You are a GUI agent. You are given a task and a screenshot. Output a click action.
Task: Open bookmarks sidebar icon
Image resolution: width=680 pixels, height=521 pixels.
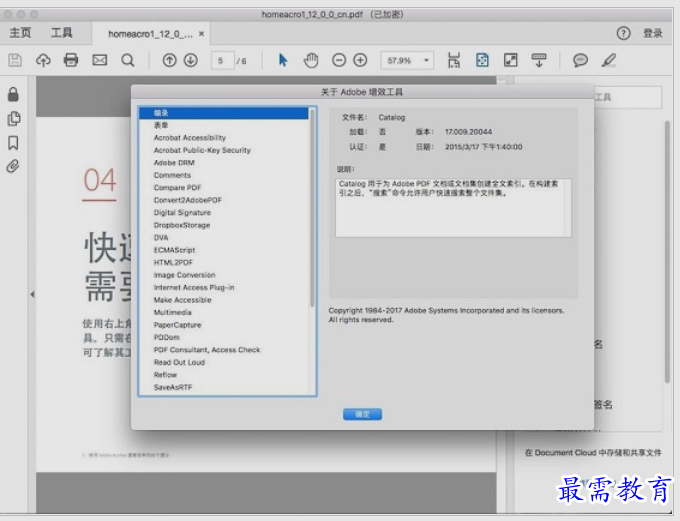pos(13,143)
